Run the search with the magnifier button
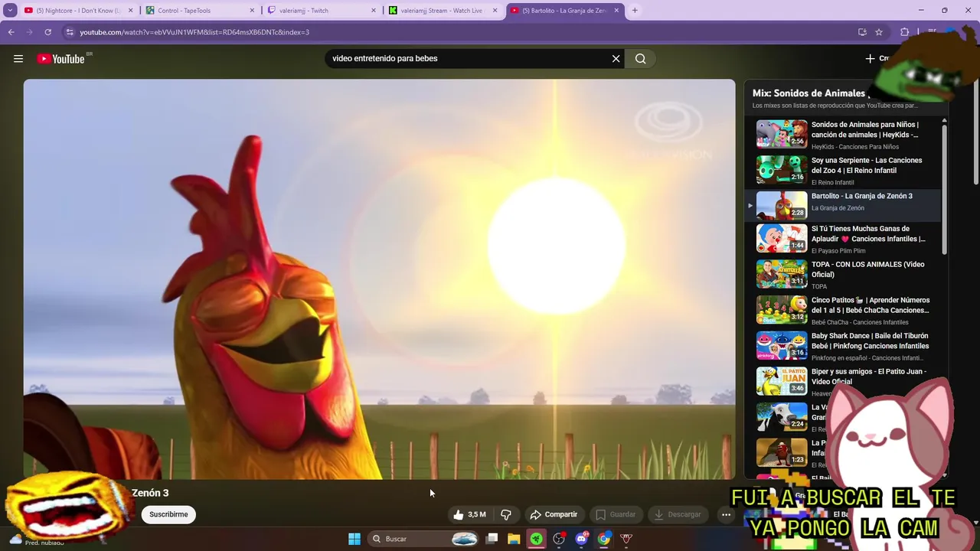The width and height of the screenshot is (980, 551). tap(641, 59)
